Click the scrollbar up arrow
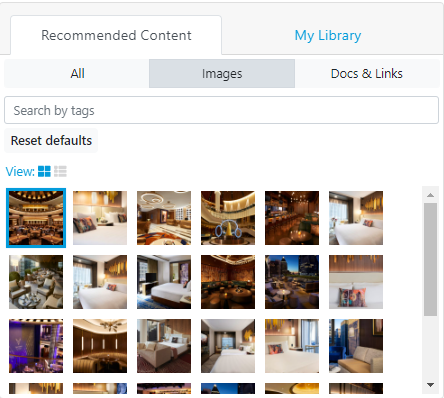The image size is (444, 398). pos(430,195)
